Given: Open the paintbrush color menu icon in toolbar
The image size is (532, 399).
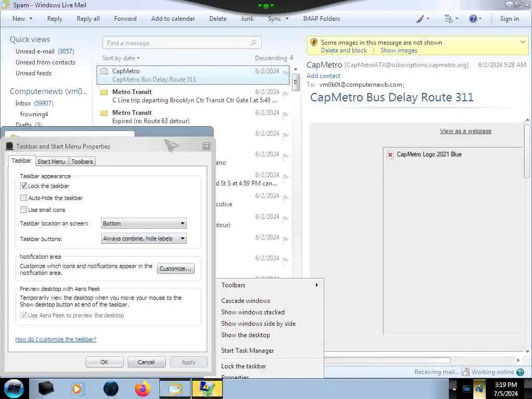Looking at the screenshot, I should [420, 19].
